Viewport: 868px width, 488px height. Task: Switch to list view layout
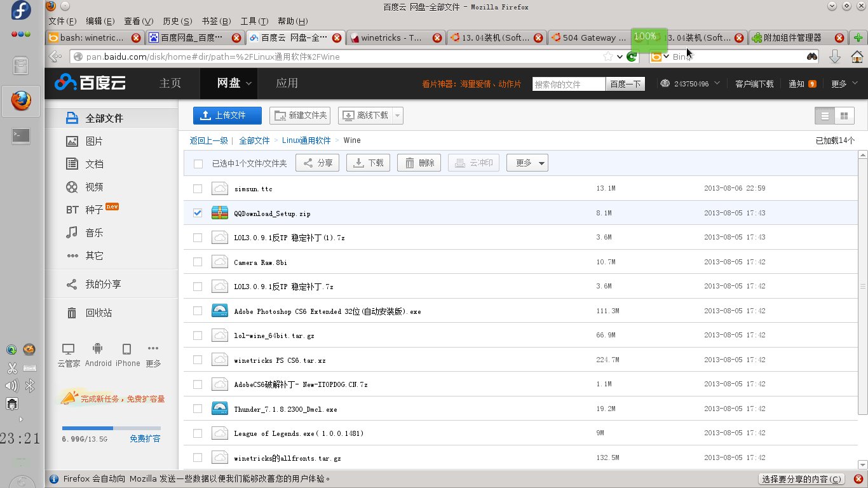(825, 116)
